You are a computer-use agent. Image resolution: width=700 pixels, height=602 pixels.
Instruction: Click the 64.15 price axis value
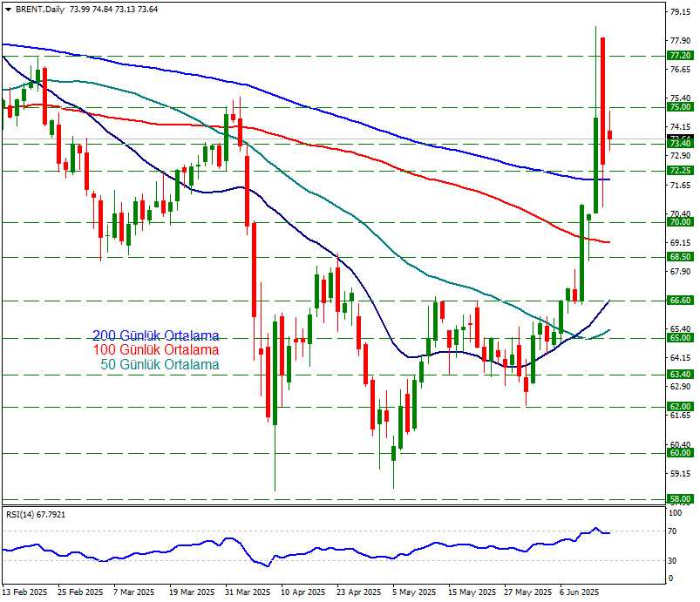(x=680, y=357)
